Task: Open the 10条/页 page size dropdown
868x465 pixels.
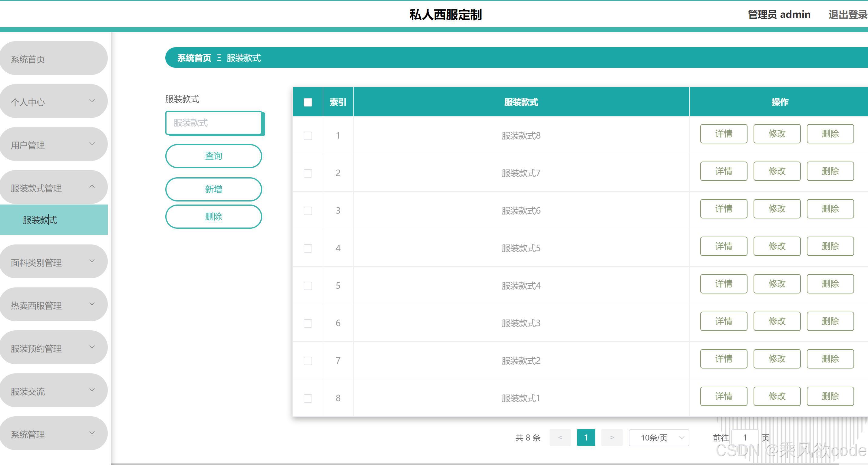Action: click(x=658, y=437)
